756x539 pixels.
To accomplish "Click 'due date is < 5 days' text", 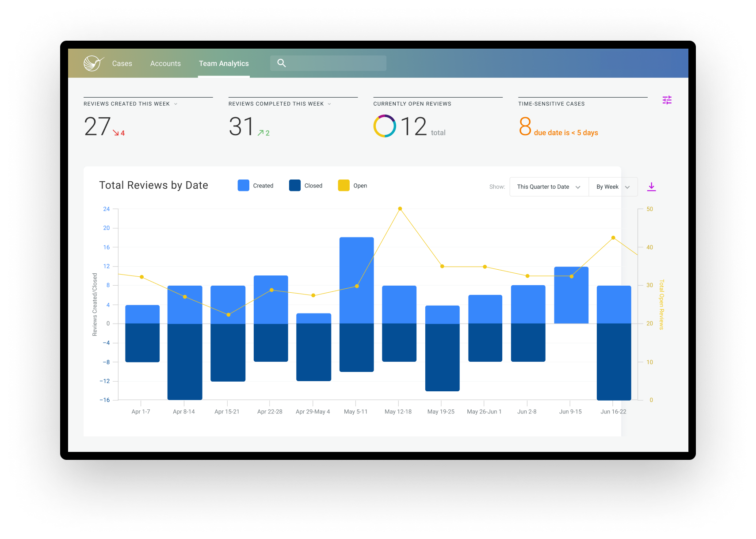I will pyautogui.click(x=566, y=133).
